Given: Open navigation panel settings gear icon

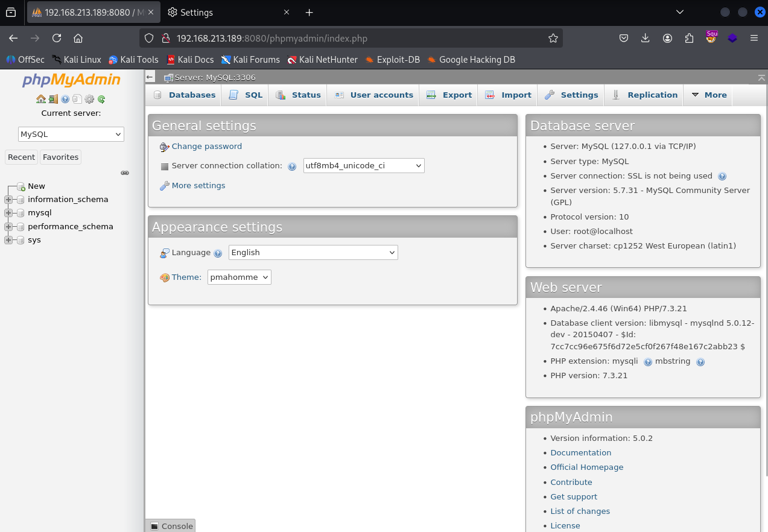Looking at the screenshot, I should pyautogui.click(x=89, y=99).
